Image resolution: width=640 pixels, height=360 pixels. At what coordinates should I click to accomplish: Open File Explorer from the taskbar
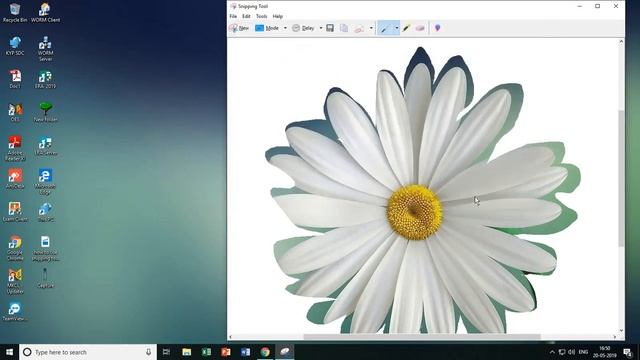(x=187, y=352)
